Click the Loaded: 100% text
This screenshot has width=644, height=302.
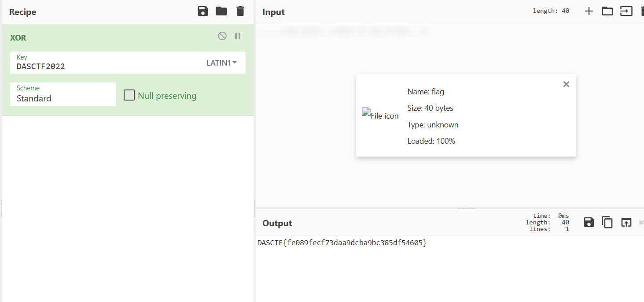click(431, 141)
